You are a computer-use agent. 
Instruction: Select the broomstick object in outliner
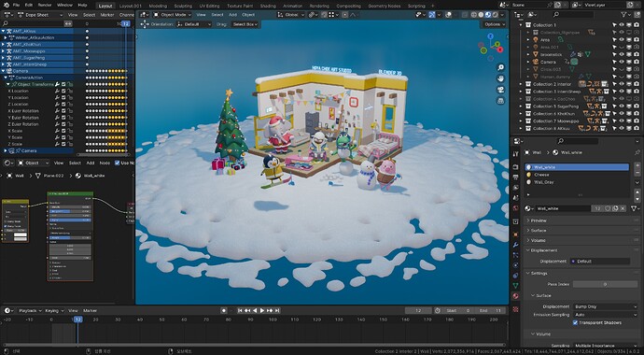[552, 54]
